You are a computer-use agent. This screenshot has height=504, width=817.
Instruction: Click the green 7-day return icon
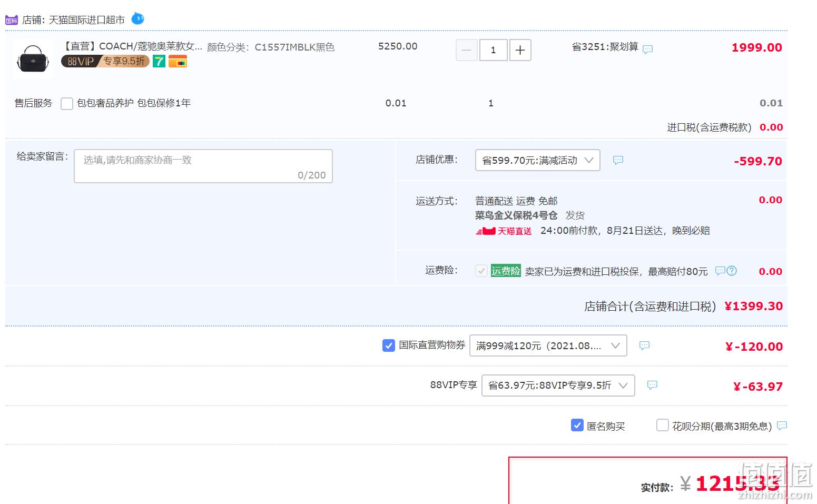pos(159,61)
